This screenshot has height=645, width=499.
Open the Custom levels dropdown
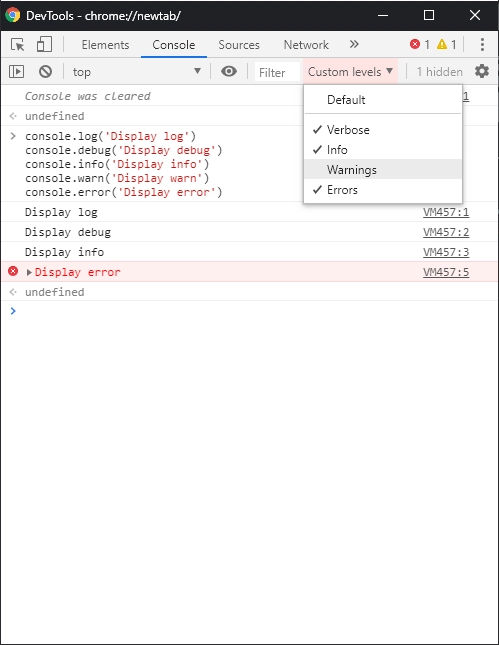click(x=350, y=72)
